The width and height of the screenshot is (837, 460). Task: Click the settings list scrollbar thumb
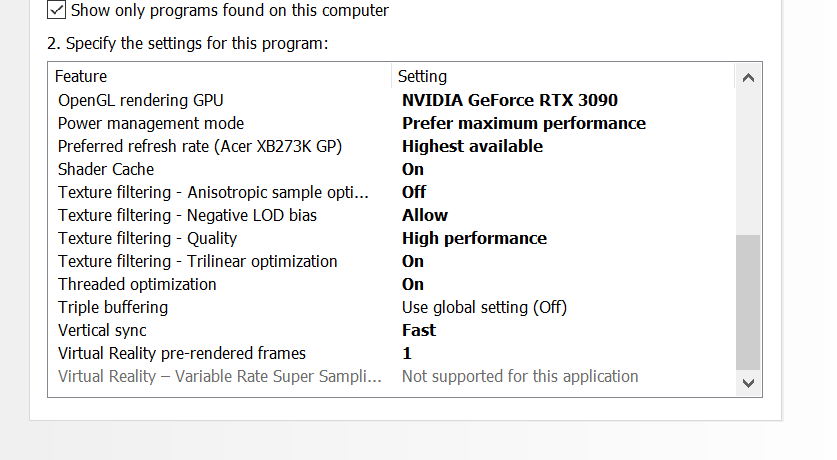click(x=748, y=302)
